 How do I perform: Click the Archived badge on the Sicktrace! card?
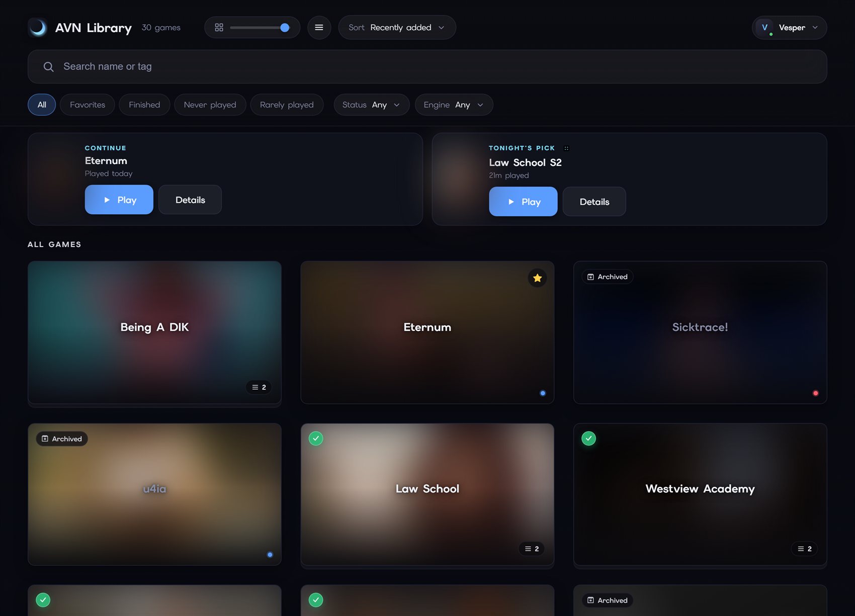click(608, 277)
